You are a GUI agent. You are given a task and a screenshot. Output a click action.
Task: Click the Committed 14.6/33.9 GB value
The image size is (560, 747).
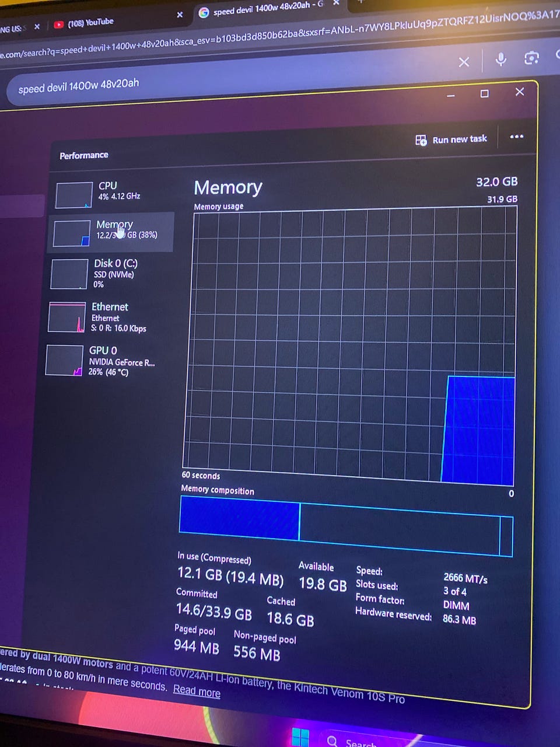click(x=213, y=612)
